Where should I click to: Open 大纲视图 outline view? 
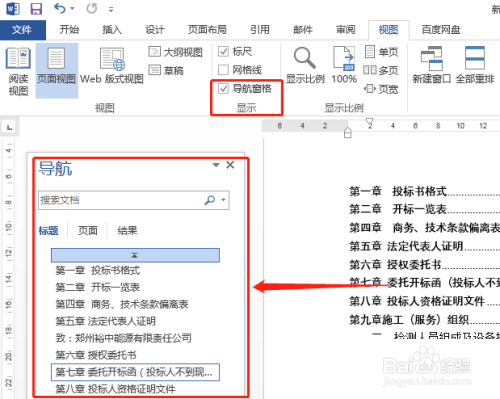click(176, 52)
